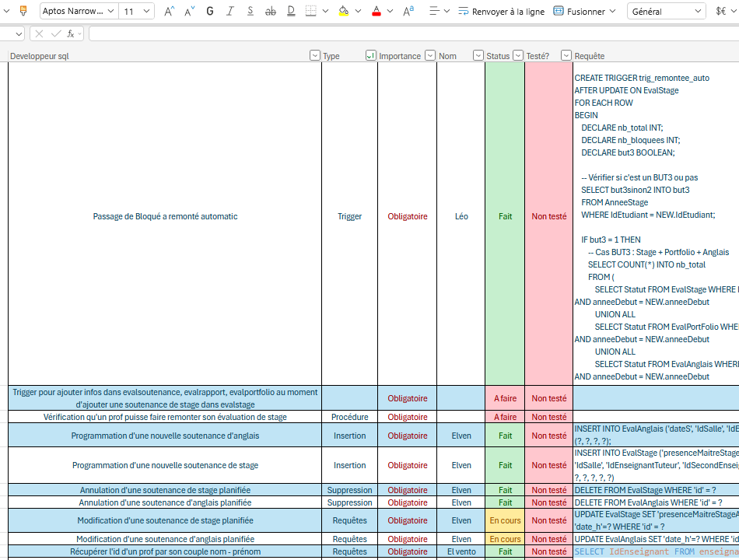Click the insert function fx icon

(70, 33)
